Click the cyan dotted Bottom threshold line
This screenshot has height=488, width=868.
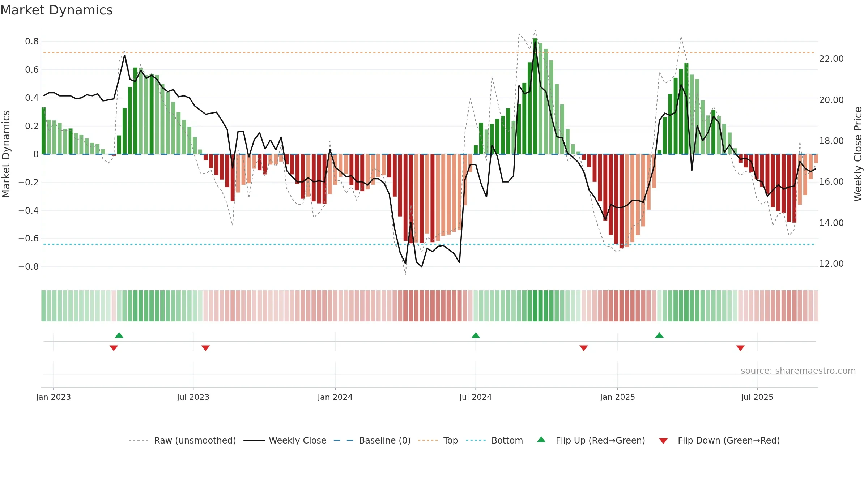(x=429, y=244)
